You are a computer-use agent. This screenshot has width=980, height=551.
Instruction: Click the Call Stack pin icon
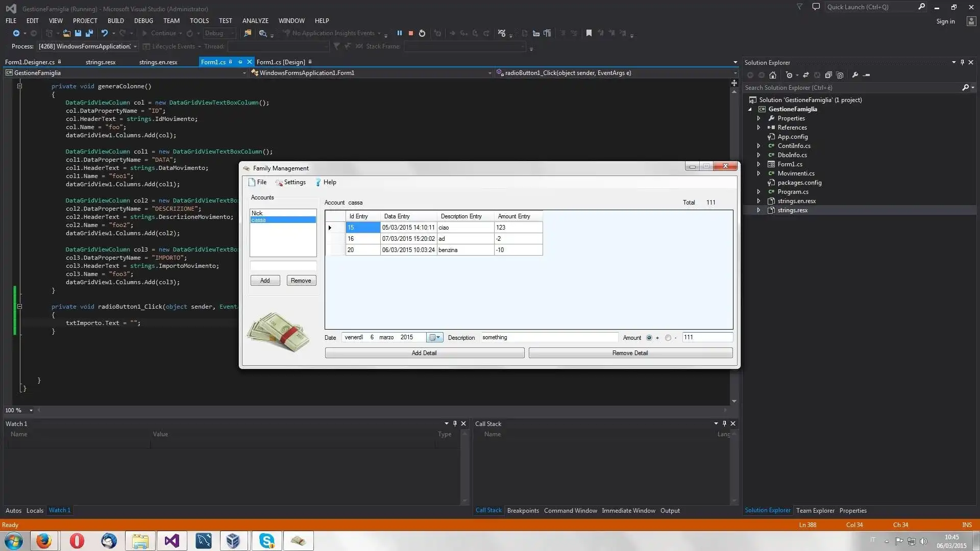(724, 423)
